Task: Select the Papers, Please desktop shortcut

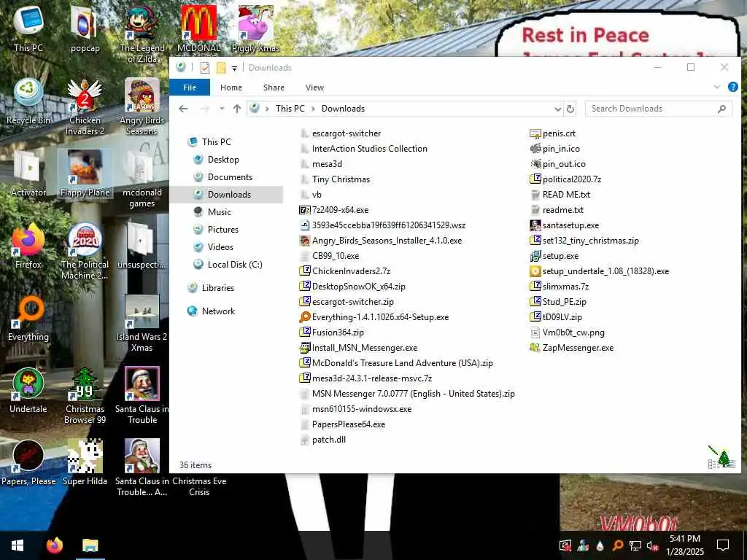Action: (x=28, y=463)
